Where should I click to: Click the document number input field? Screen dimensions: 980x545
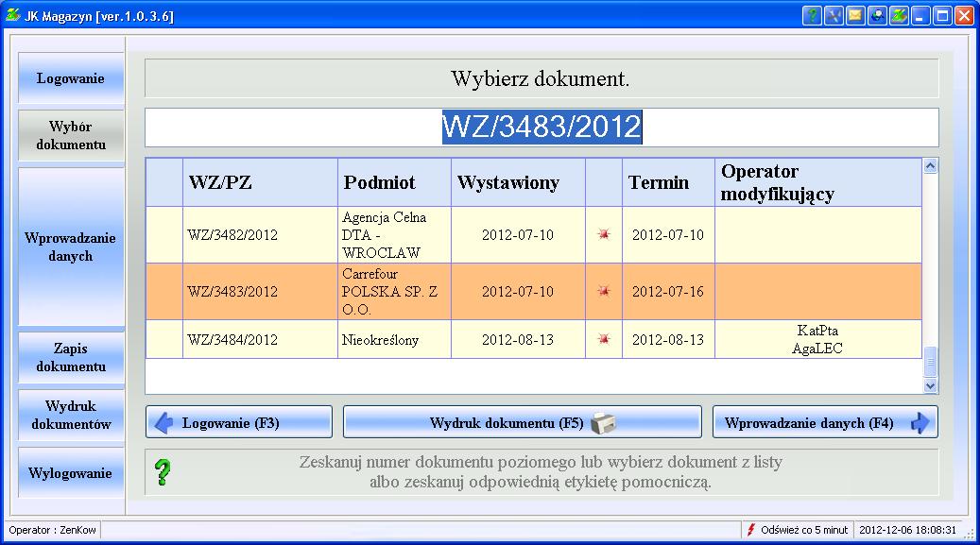click(x=542, y=128)
